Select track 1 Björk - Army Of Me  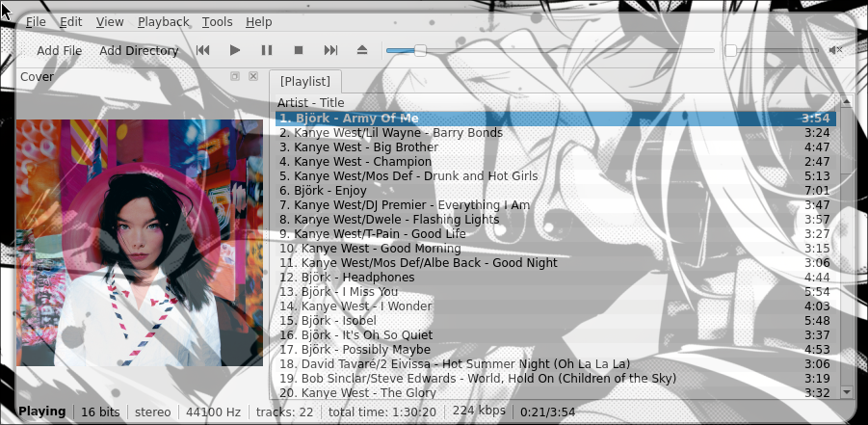556,118
